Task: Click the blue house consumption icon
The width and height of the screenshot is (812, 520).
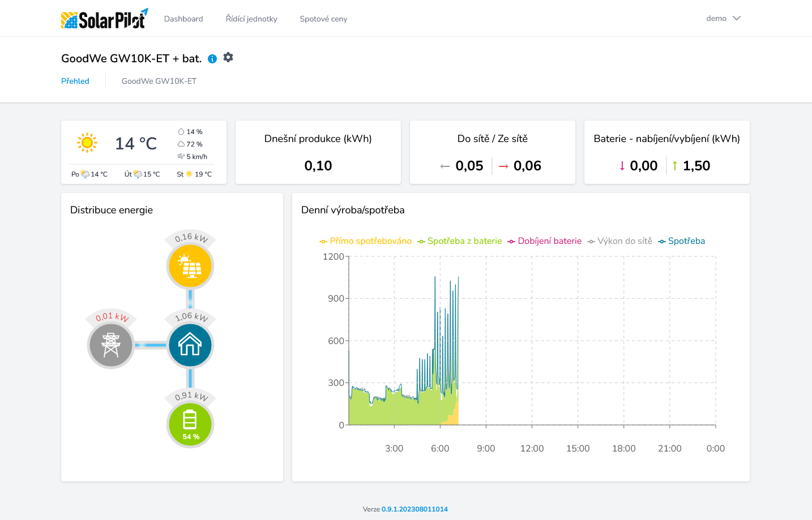Action: point(190,345)
